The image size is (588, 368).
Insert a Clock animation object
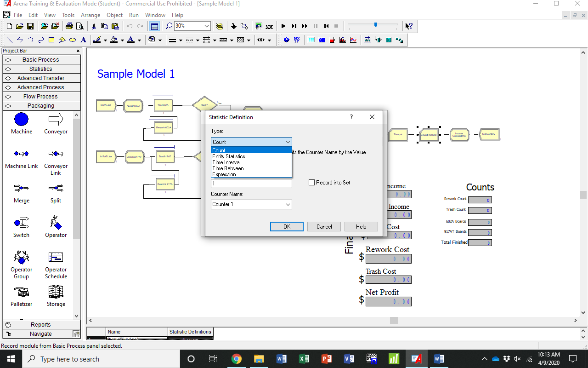287,40
